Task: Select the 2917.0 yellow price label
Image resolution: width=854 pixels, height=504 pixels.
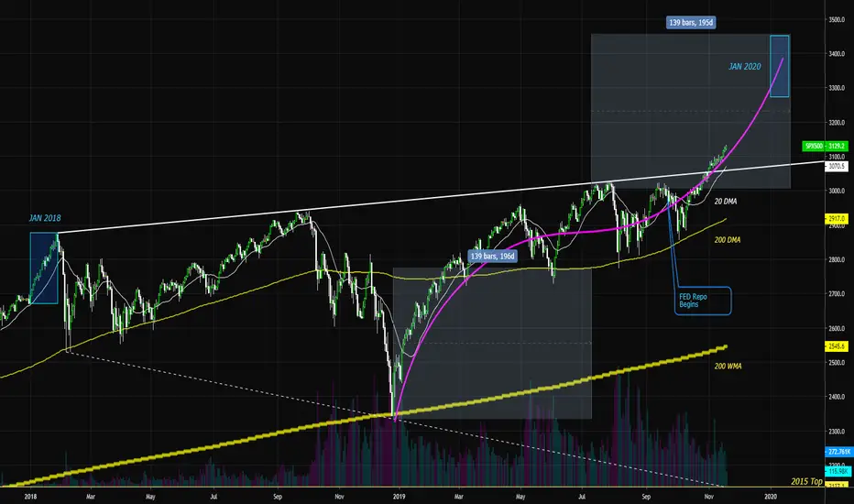Action: pyautogui.click(x=837, y=218)
